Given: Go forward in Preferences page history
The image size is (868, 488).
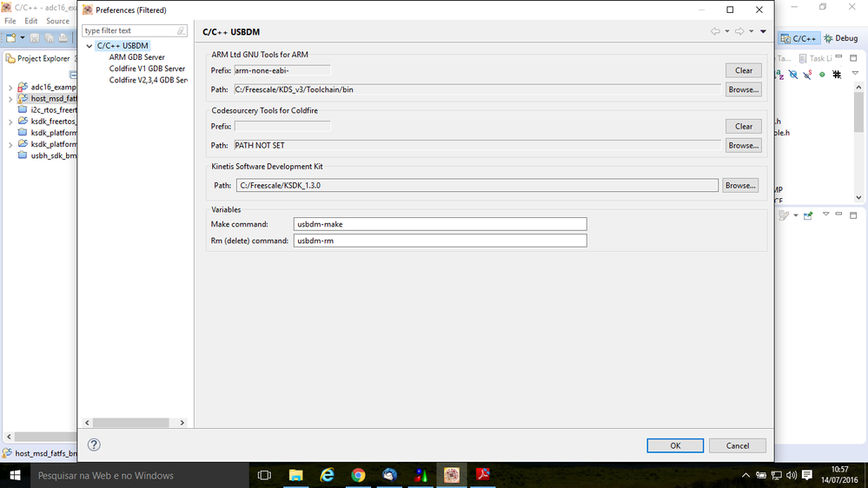Looking at the screenshot, I should click(x=739, y=31).
